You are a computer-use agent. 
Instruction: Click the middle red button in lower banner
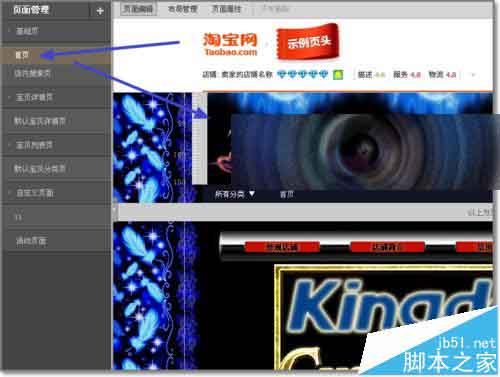[x=388, y=247]
